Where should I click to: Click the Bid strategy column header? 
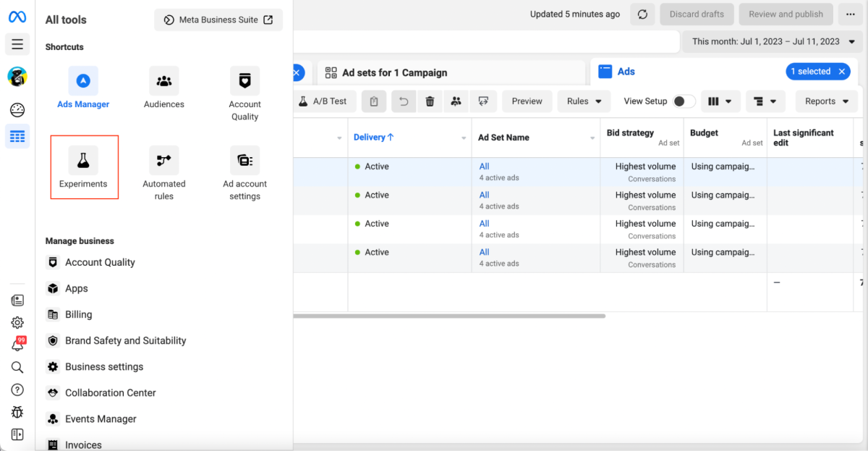pos(630,133)
